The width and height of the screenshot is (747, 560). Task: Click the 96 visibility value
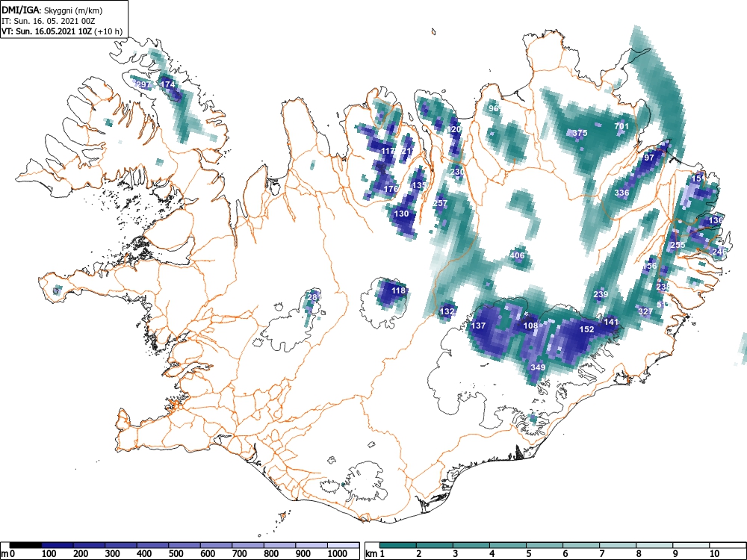(x=494, y=108)
